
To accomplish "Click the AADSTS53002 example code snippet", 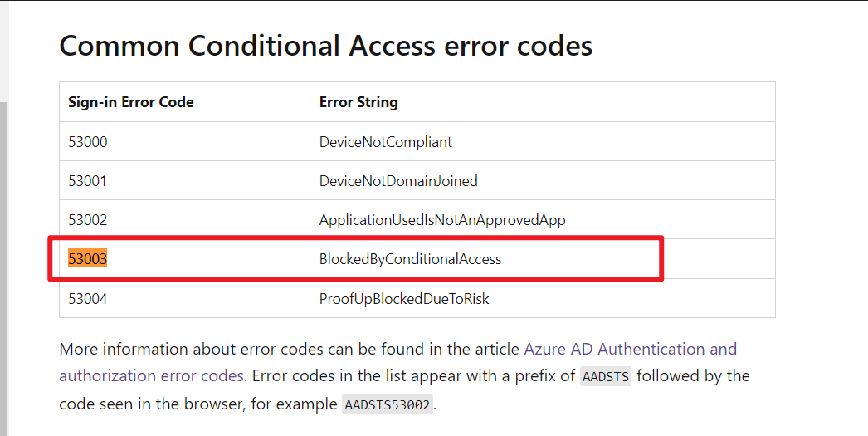I will coord(388,405).
